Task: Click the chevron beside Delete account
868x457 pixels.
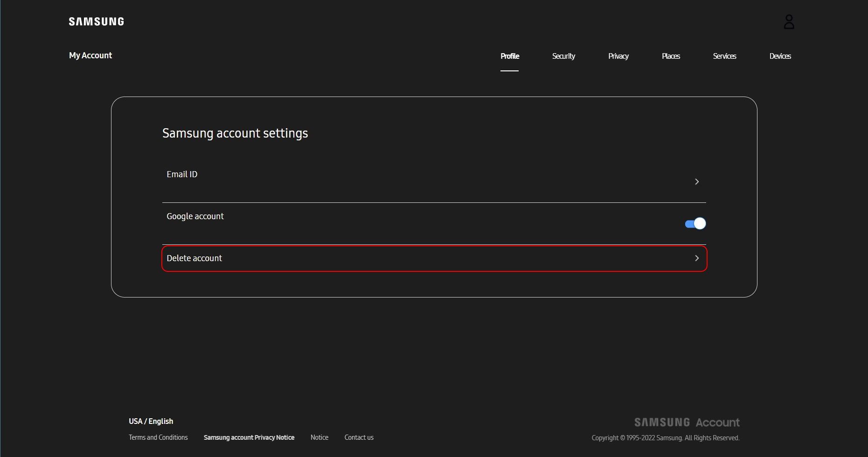Action: pos(696,258)
